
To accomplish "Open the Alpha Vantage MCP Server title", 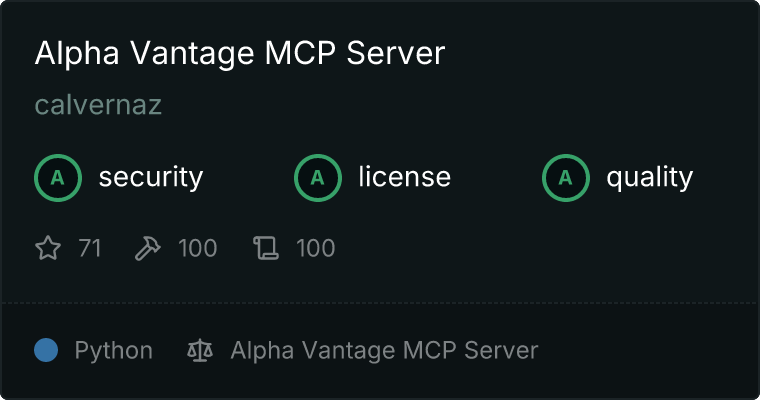I will [x=240, y=53].
